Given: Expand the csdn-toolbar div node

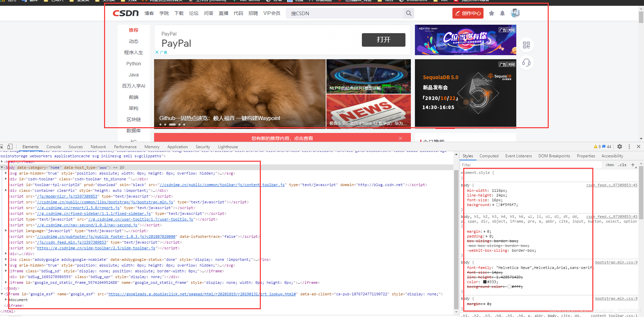Looking at the screenshot, I should (6, 179).
